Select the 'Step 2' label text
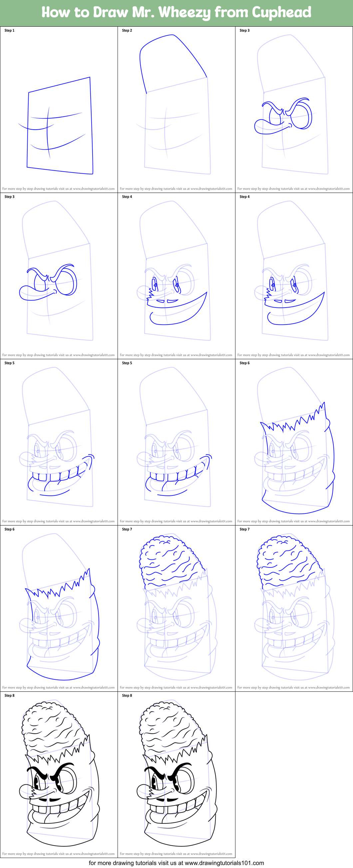The image size is (353, 868). tap(127, 30)
